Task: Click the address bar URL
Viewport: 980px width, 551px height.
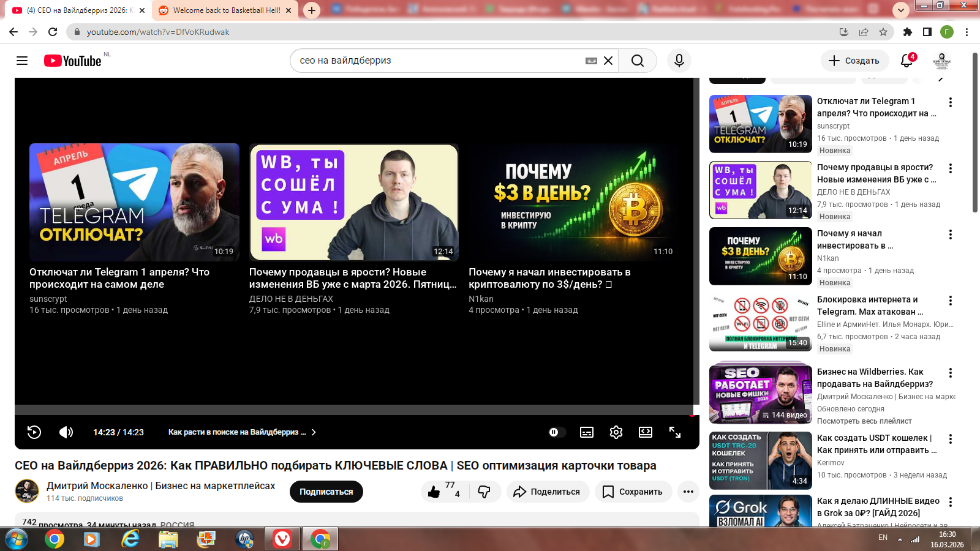Action: [158, 32]
